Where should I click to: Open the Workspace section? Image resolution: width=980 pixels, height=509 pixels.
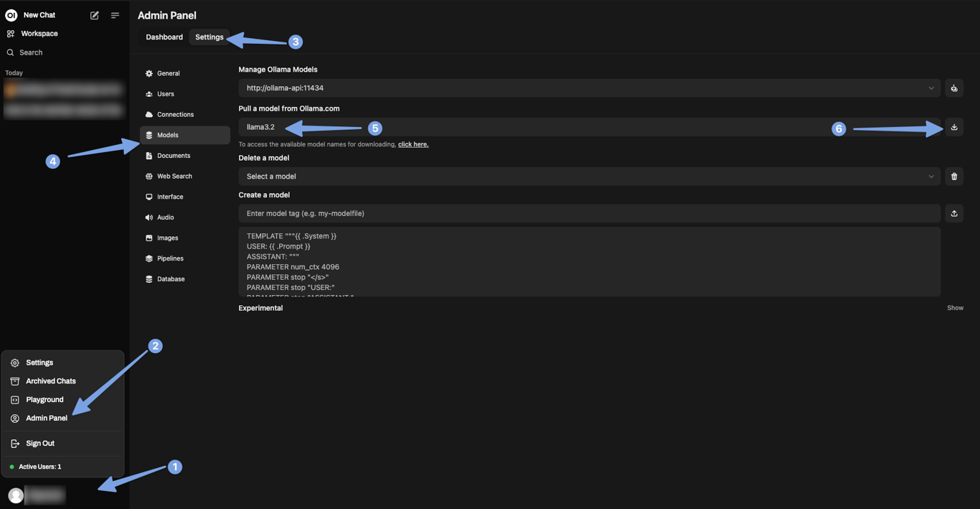point(39,34)
